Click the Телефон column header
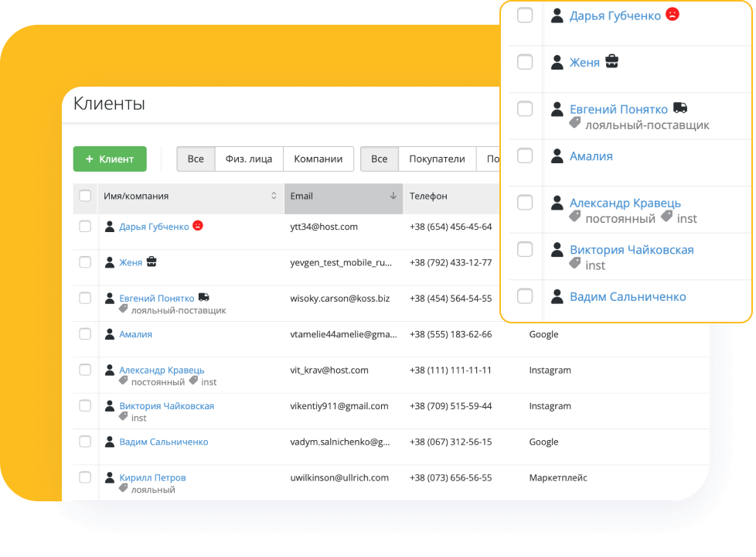 point(428,196)
